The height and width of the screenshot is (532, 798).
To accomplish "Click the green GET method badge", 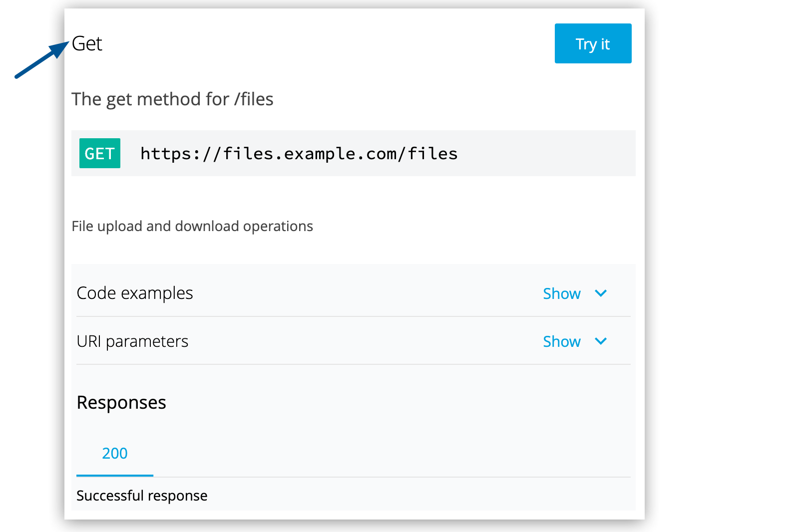I will click(100, 153).
